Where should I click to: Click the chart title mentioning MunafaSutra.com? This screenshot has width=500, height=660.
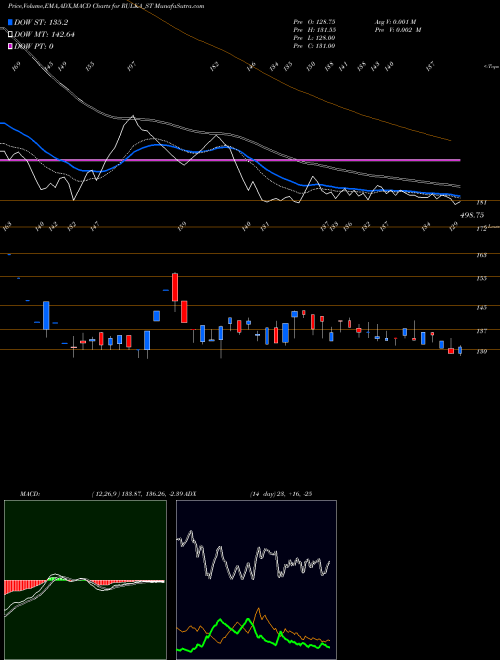106,6
